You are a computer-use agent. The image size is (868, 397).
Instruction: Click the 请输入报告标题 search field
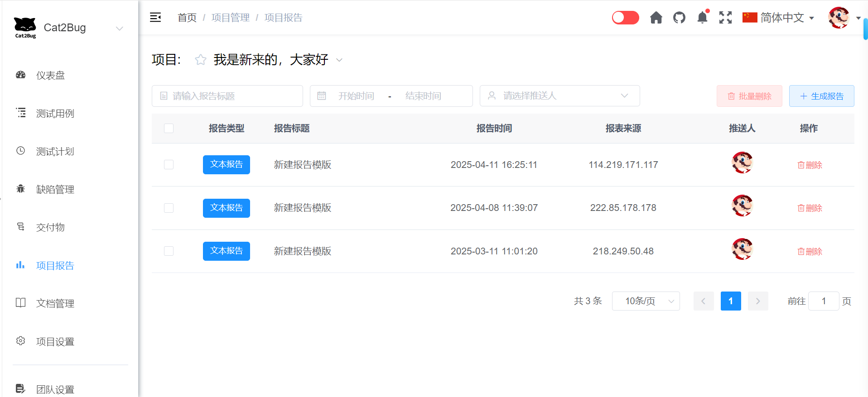coord(227,96)
